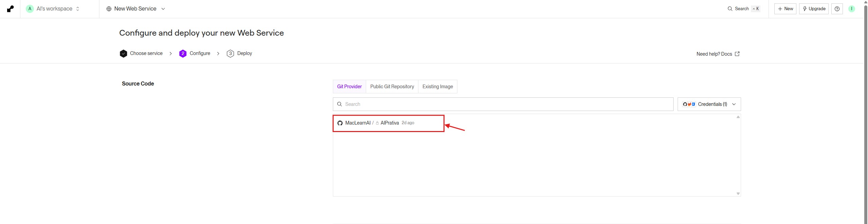Click the Upgrade button
The width and height of the screenshot is (868, 224).
coord(813,9)
